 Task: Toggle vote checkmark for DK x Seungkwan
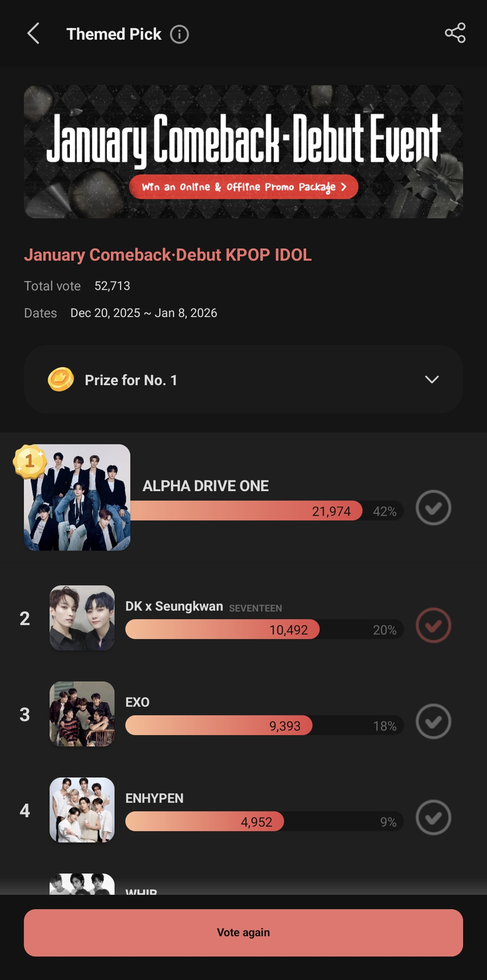tap(433, 626)
